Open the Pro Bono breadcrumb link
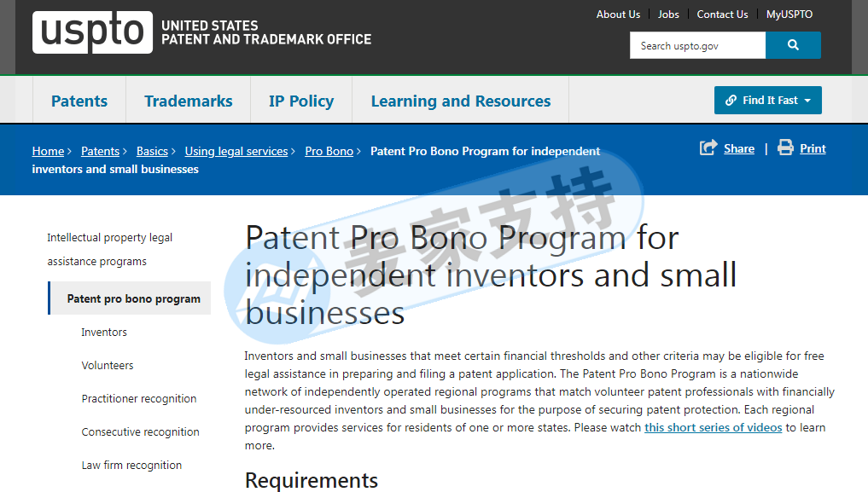868x492 pixels. (x=329, y=151)
